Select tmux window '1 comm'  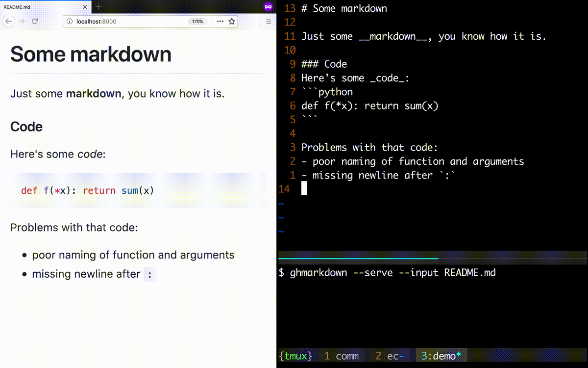click(341, 356)
